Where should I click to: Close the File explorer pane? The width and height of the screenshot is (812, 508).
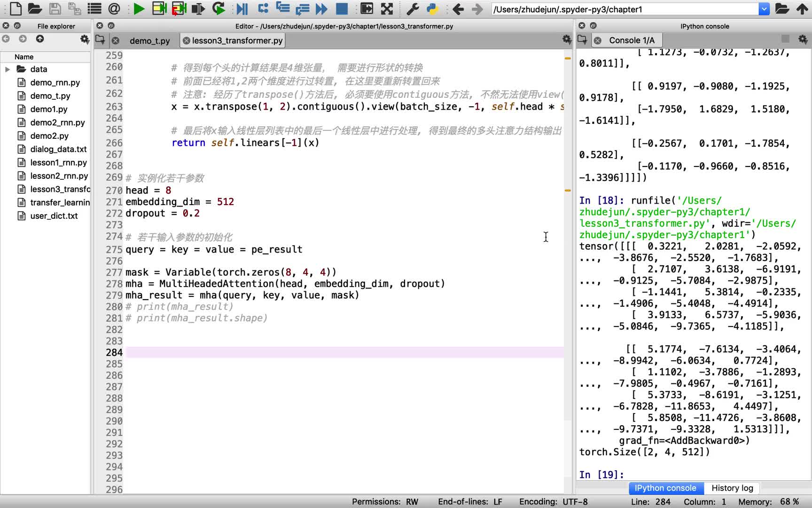coord(6,25)
